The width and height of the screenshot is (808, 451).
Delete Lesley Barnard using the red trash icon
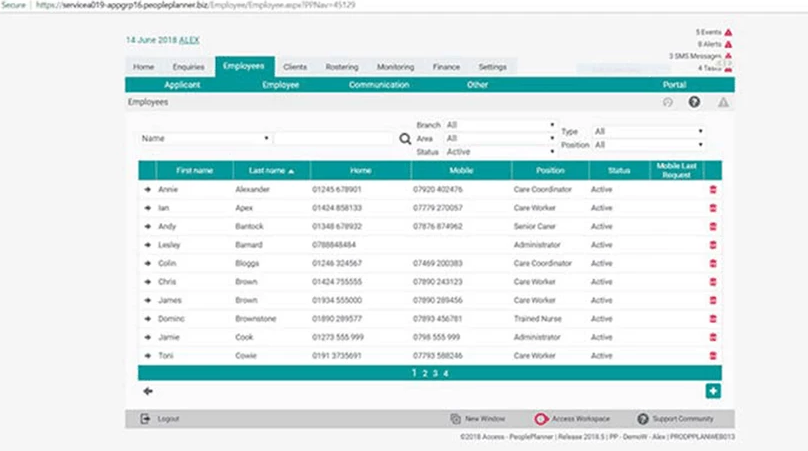(713, 245)
